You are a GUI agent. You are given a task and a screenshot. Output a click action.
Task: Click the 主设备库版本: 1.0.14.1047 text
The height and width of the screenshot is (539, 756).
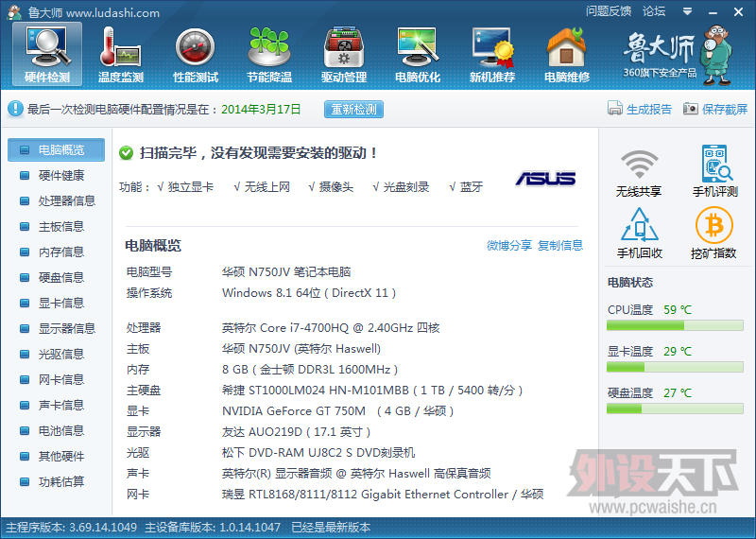pyautogui.click(x=213, y=527)
